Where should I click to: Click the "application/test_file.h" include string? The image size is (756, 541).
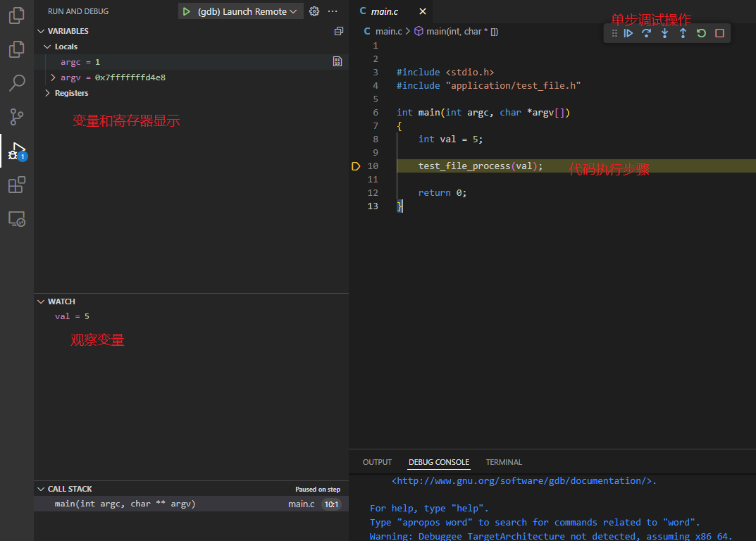513,86
